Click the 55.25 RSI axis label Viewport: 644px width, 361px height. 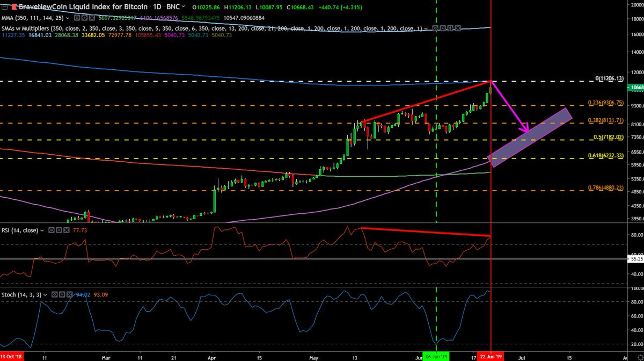click(x=635, y=259)
